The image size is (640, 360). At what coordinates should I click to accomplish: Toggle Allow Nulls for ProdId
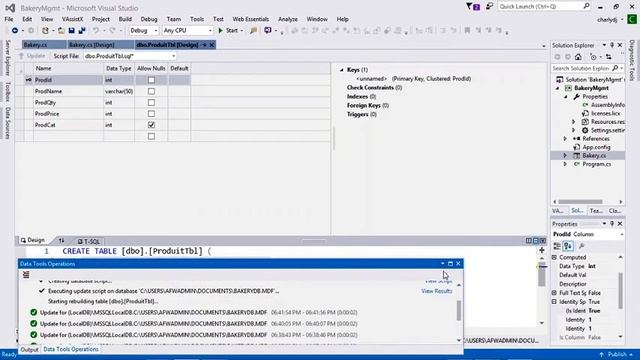click(x=151, y=80)
